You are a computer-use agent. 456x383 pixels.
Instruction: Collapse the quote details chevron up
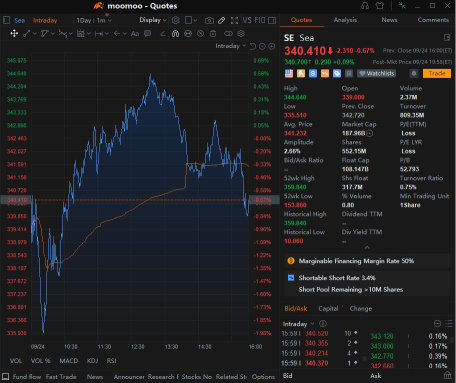click(x=367, y=247)
